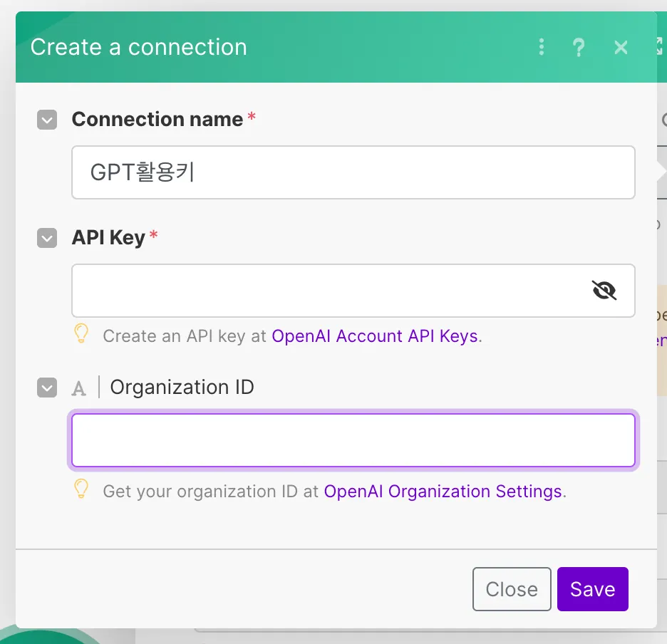Click the question mark help icon
Image resolution: width=667 pixels, height=644 pixels.
tap(579, 47)
